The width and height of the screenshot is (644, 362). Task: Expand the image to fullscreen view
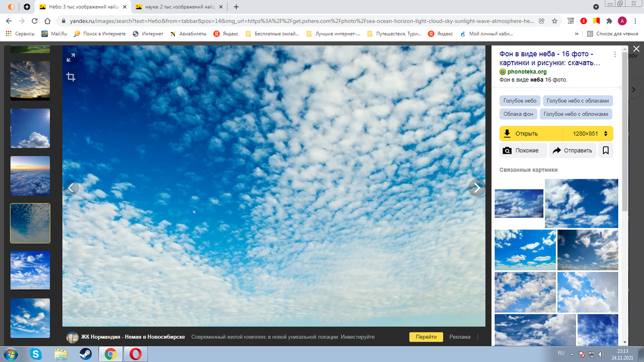(71, 57)
